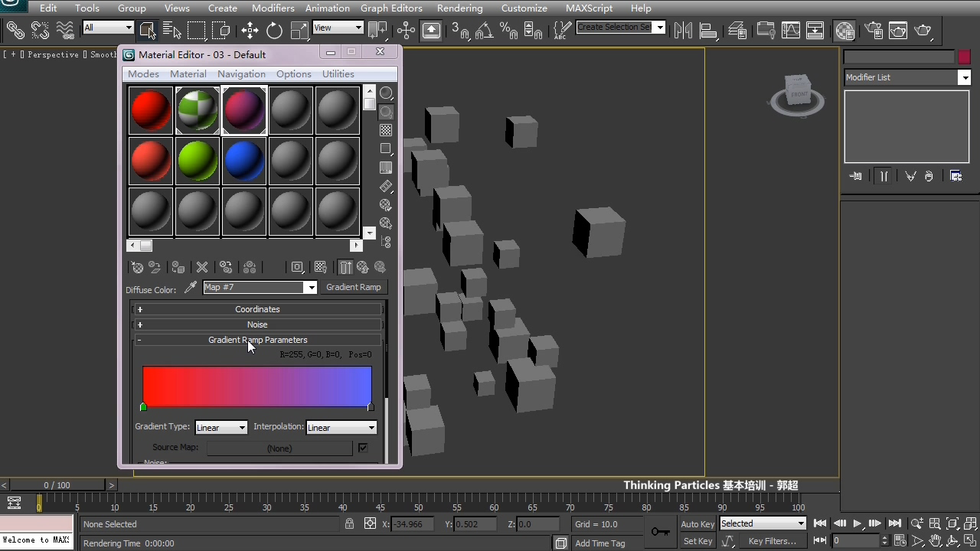The width and height of the screenshot is (980, 551).
Task: Open the Interpolation dropdown
Action: 341,428
